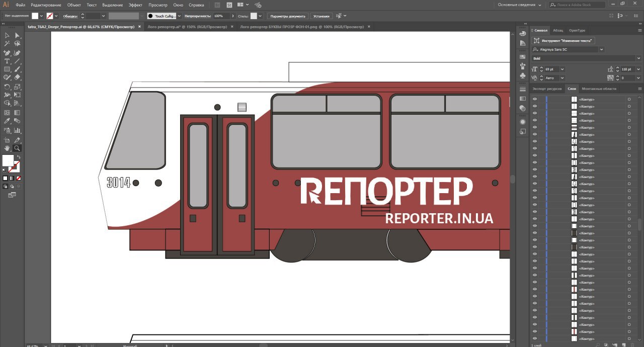Select the Eraser tool
The image size is (644, 347).
[17, 78]
